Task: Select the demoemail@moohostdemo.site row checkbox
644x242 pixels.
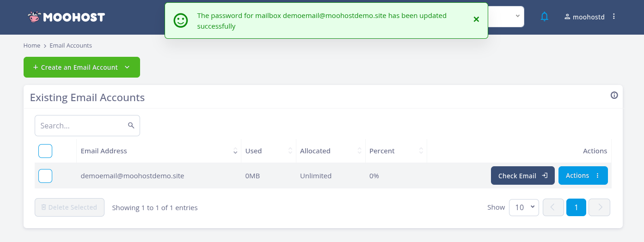Action: (45, 176)
